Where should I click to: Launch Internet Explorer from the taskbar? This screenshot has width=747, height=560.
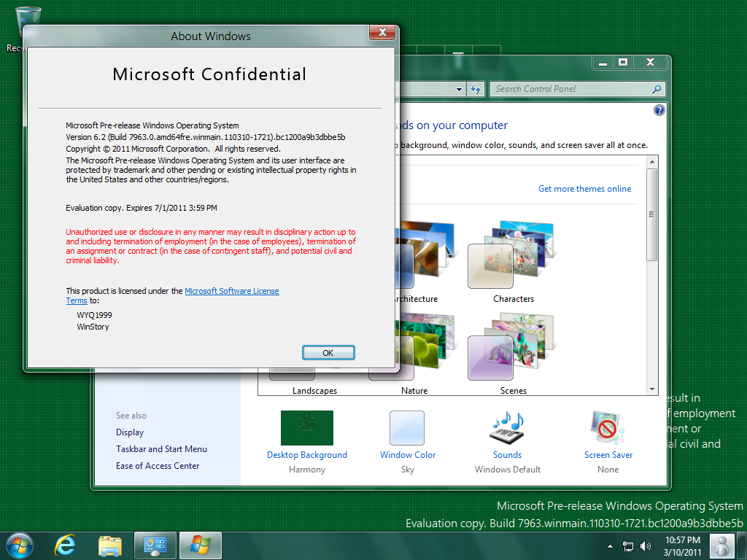point(66,545)
